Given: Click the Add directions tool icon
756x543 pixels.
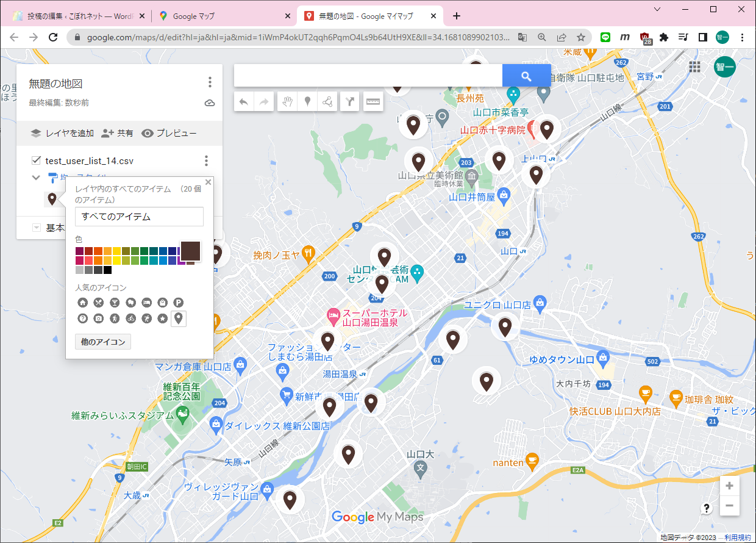Looking at the screenshot, I should (x=349, y=102).
